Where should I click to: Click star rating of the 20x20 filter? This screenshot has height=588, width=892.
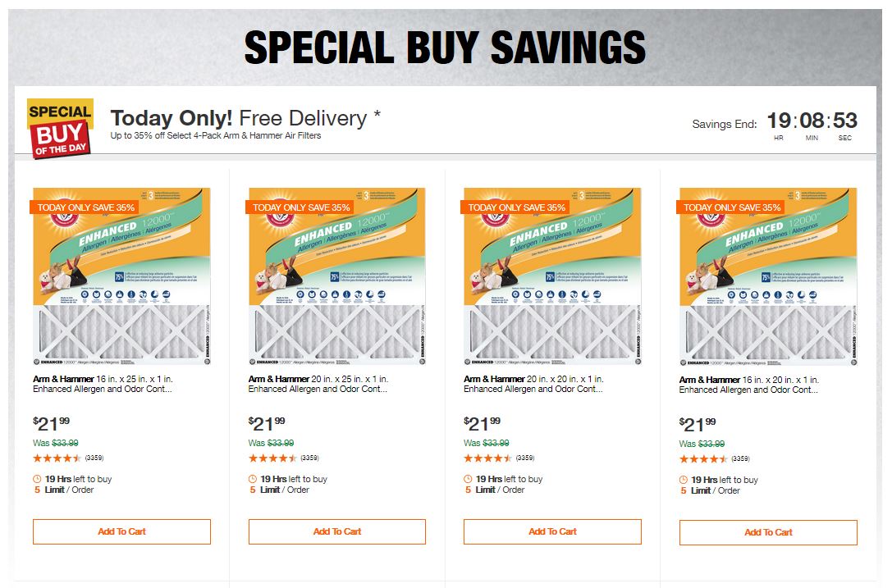coord(488,458)
